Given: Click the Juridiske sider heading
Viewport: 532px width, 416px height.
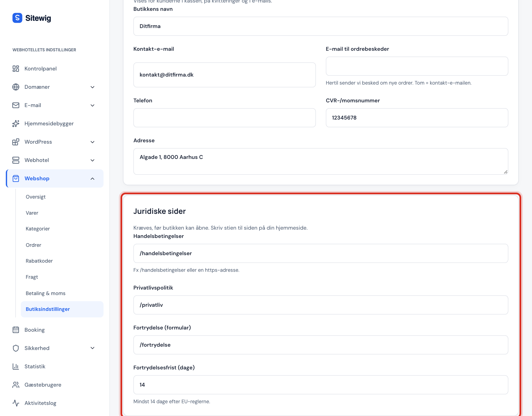Looking at the screenshot, I should point(160,211).
